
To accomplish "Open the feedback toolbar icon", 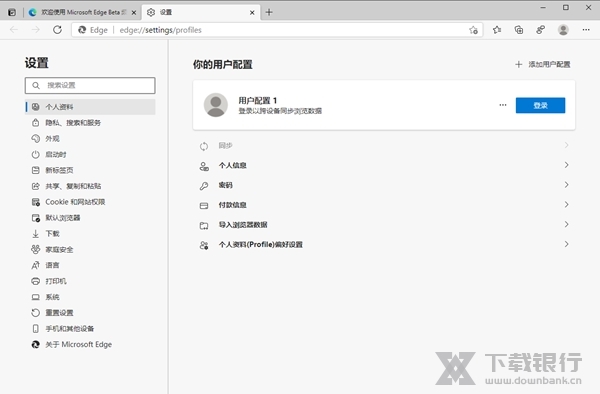I will 540,30.
